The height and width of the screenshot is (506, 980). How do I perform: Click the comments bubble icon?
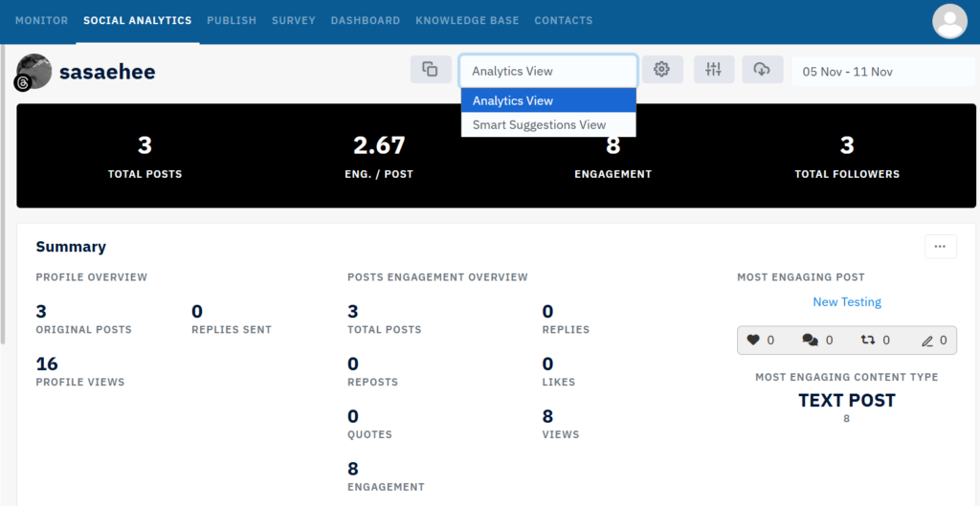tap(810, 340)
